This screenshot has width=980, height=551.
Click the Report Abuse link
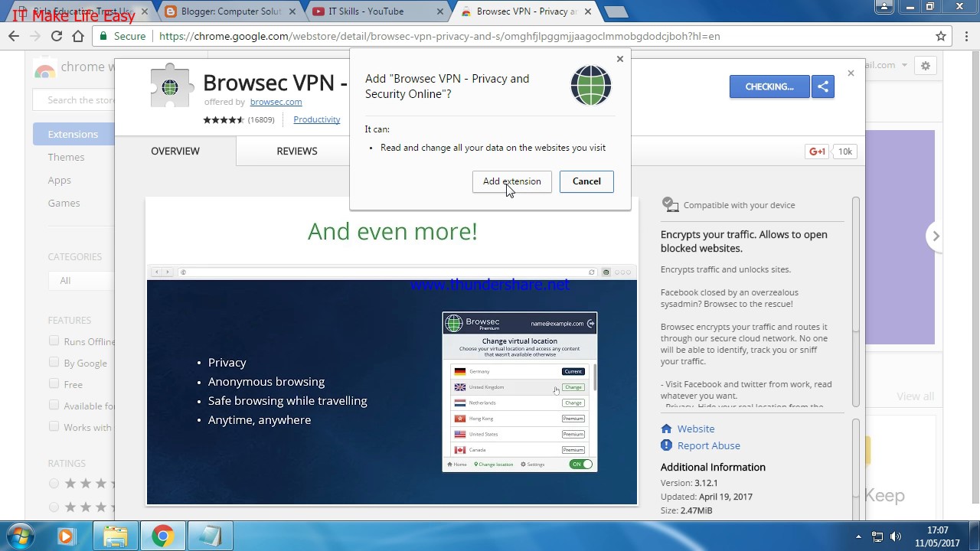click(x=709, y=445)
